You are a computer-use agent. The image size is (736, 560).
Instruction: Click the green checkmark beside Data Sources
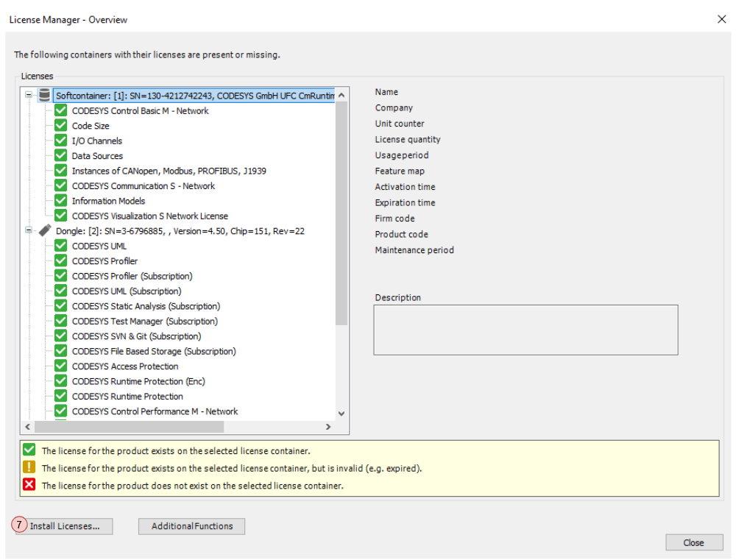[60, 155]
